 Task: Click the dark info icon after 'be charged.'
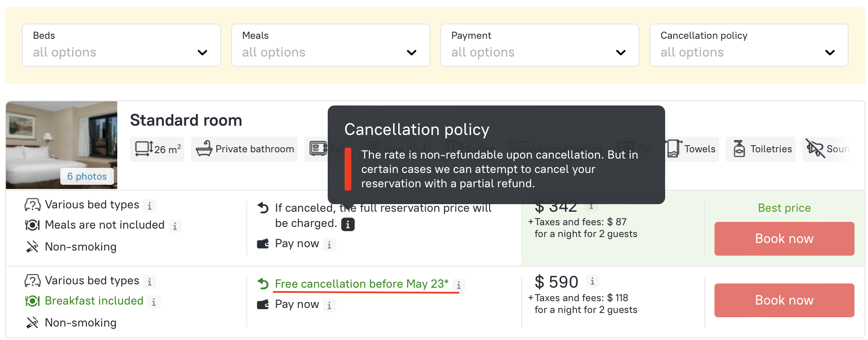pyautogui.click(x=348, y=224)
